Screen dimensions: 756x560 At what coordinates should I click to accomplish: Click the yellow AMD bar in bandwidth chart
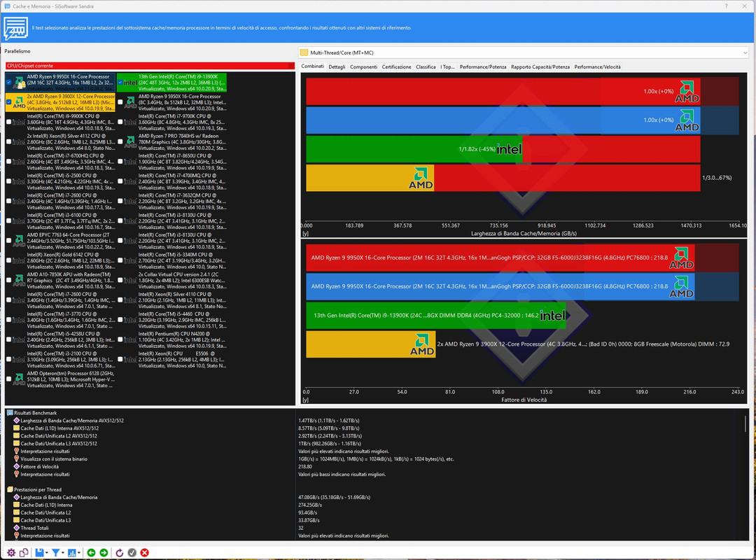(x=370, y=178)
